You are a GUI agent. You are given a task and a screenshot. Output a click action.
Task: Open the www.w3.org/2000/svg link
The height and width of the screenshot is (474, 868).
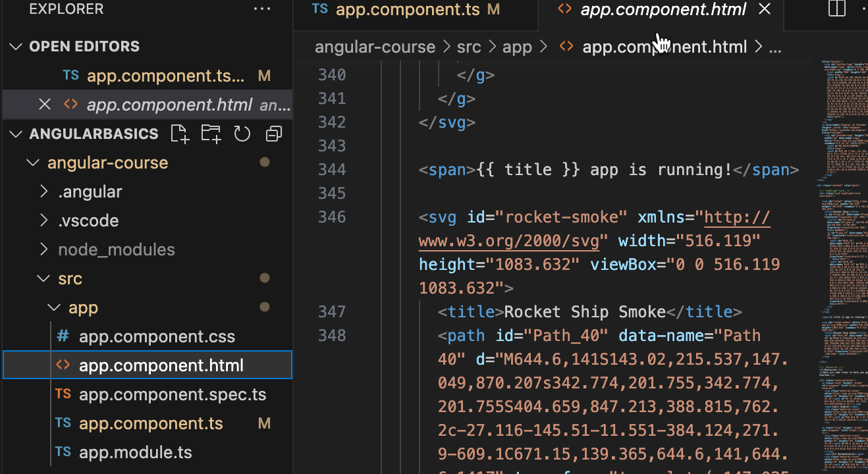pos(507,240)
